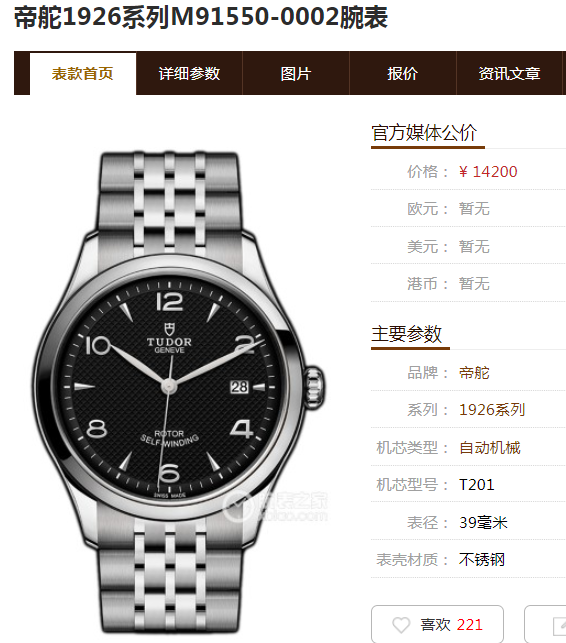The height and width of the screenshot is (643, 566).
Task: Click the 不锈钢 case material value
Action: click(x=482, y=560)
